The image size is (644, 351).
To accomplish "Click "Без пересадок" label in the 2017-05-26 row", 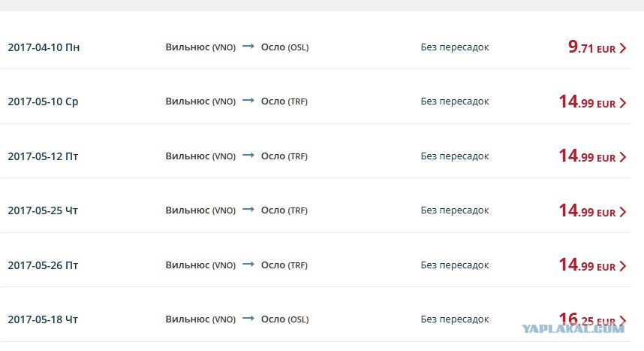I will coord(455,265).
